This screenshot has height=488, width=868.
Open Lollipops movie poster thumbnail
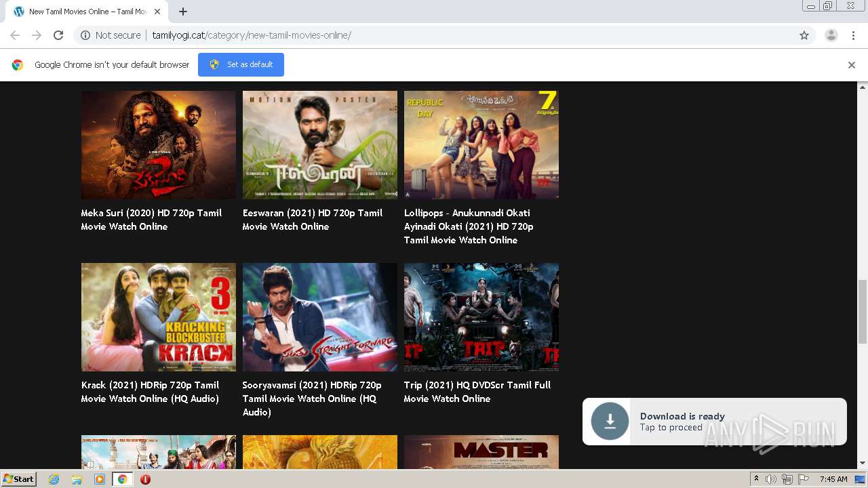pos(481,145)
